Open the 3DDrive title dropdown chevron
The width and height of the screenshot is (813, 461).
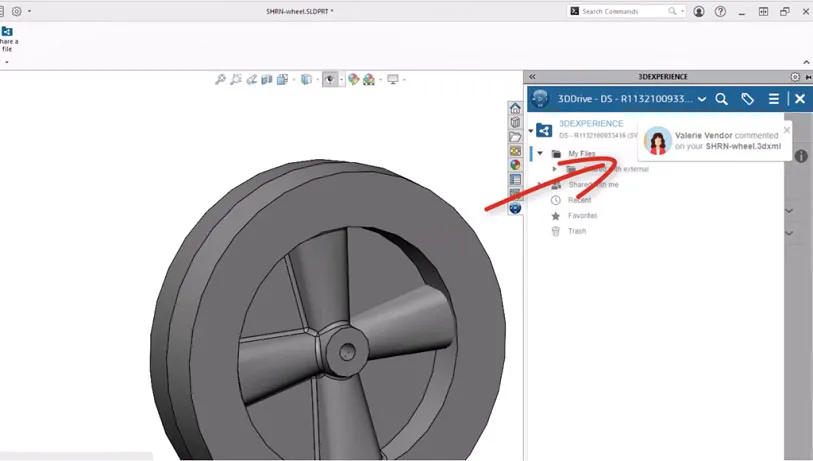coord(702,99)
